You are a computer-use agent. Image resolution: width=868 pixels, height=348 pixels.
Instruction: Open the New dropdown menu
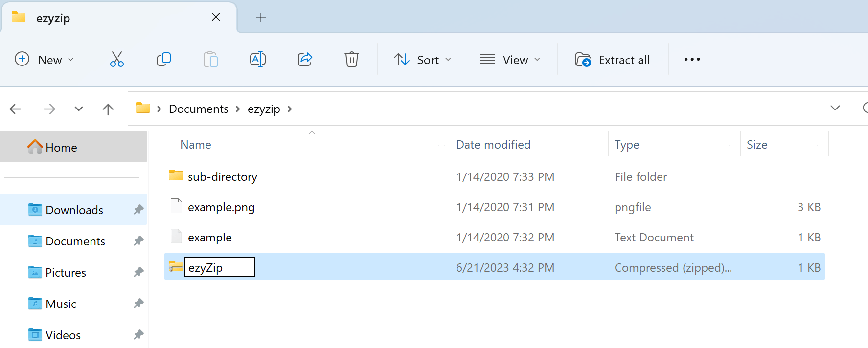tap(45, 60)
